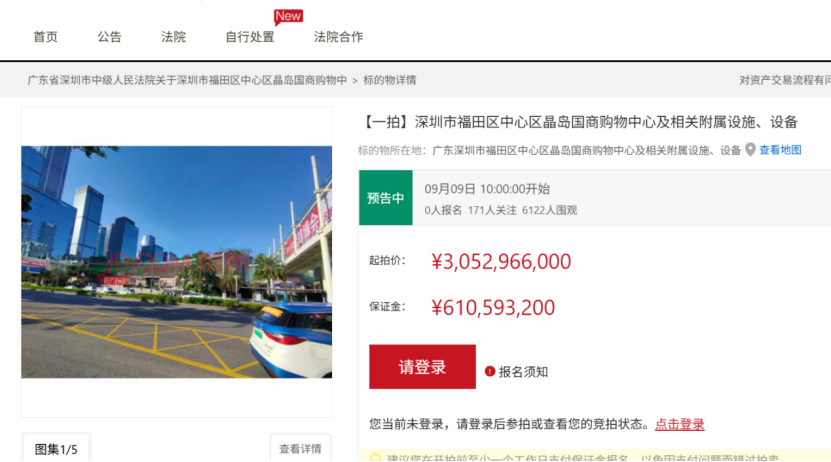Open the 法院合作 navigation item

pos(338,37)
